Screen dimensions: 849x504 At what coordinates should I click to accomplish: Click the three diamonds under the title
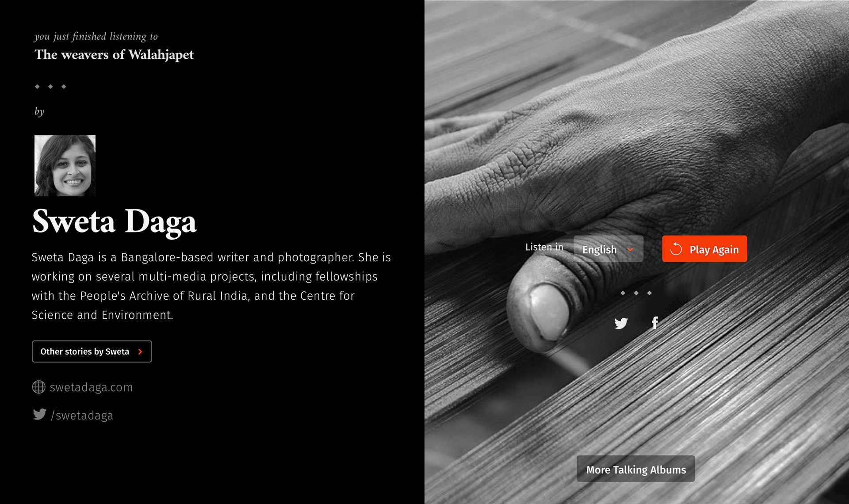pyautogui.click(x=50, y=87)
